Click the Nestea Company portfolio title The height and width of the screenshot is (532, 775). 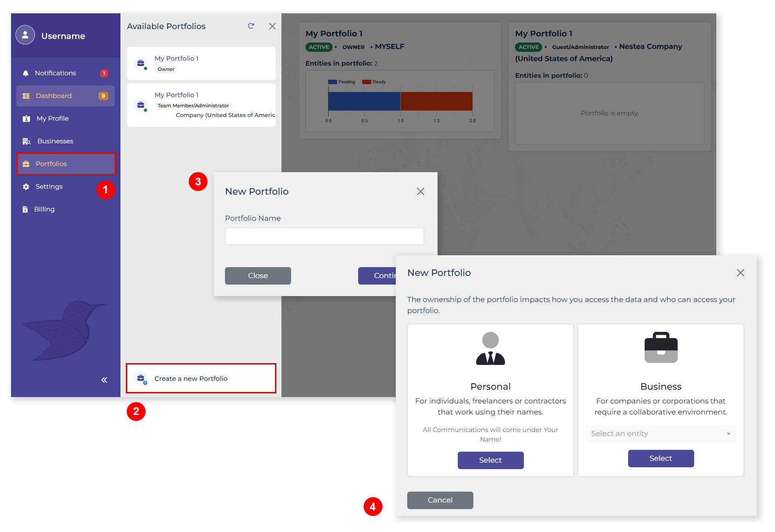544,34
